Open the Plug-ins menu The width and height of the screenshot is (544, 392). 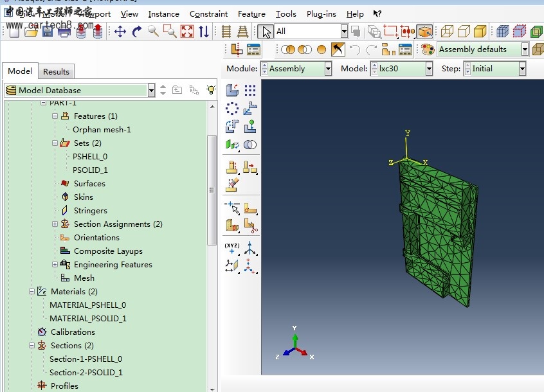click(321, 13)
